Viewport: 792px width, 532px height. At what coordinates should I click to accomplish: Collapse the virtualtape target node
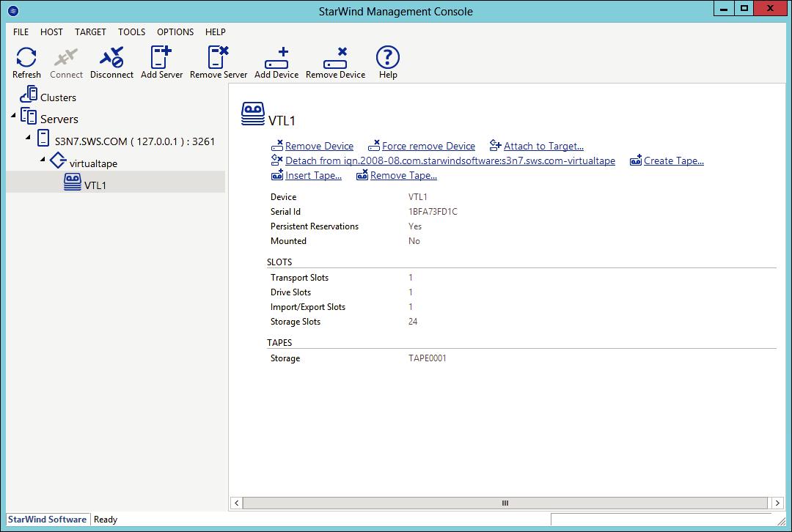[43, 160]
